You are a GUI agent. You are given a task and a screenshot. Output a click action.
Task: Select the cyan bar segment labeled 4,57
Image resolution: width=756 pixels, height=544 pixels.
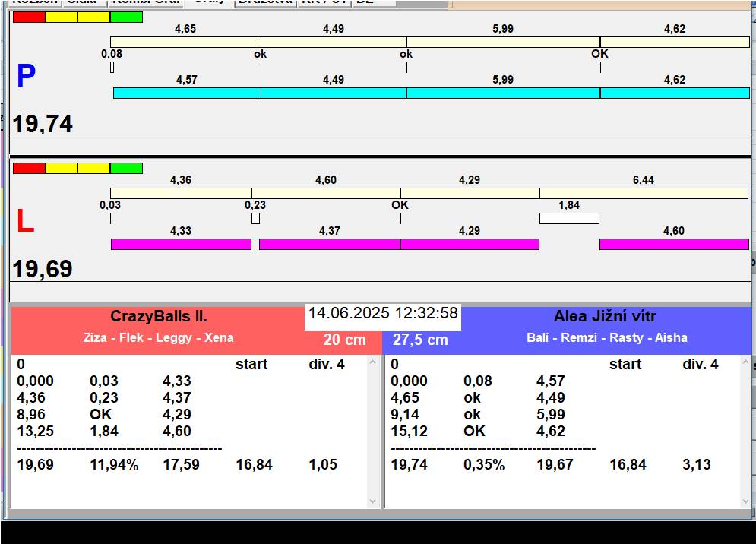(x=187, y=93)
